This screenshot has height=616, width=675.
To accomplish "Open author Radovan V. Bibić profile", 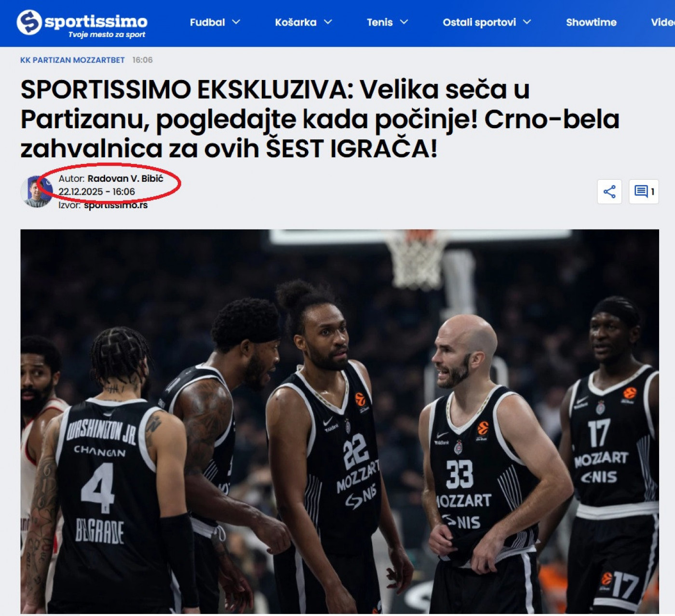I will click(125, 178).
